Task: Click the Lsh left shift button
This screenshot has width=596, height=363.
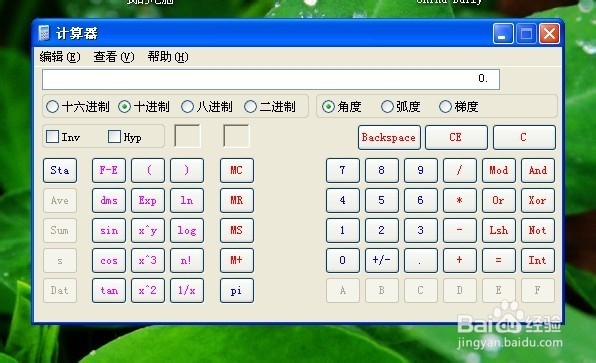Action: [499, 230]
